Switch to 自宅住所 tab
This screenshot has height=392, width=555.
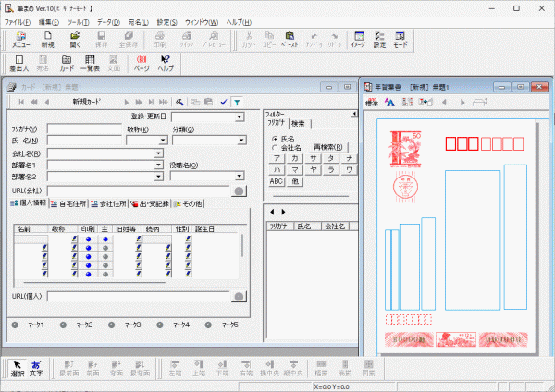pos(68,203)
